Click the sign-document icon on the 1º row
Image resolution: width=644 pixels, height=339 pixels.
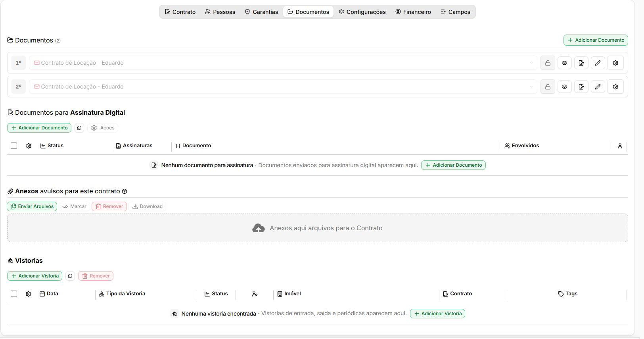581,63
